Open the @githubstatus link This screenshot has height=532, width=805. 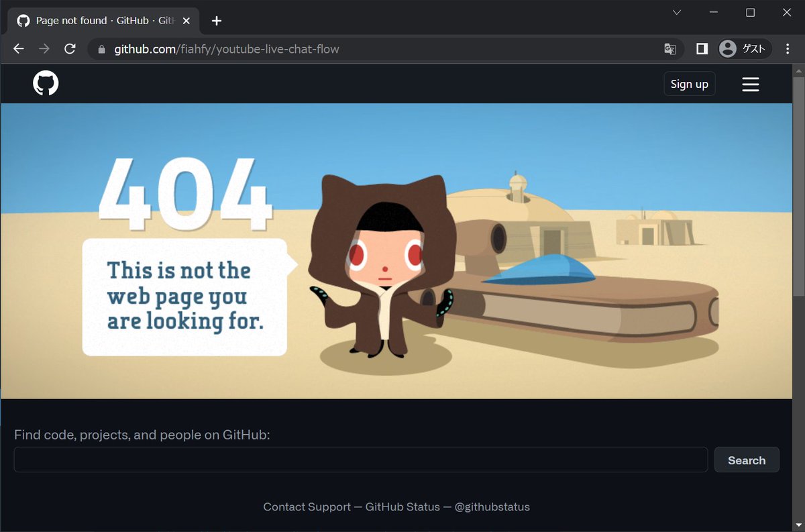click(492, 507)
